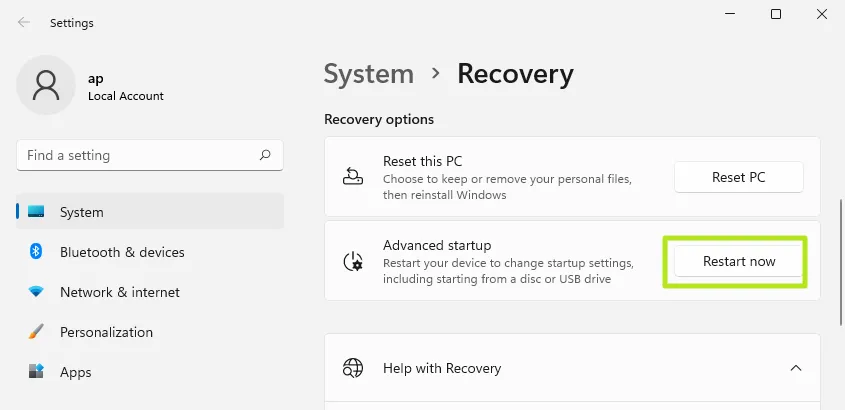This screenshot has height=410, width=845.
Task: Focus the Find a setting search box
Action: coord(140,156)
